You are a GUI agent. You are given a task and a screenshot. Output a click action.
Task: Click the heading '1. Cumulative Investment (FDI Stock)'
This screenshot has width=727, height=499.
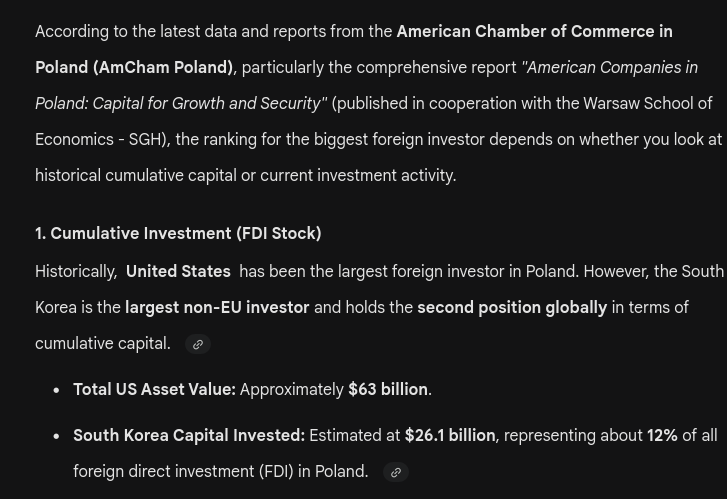[178, 233]
